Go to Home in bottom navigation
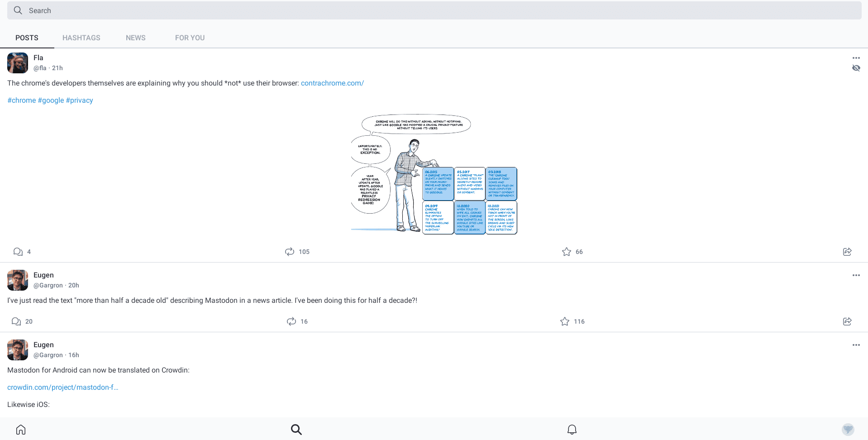Image resolution: width=868 pixels, height=440 pixels. tap(21, 429)
